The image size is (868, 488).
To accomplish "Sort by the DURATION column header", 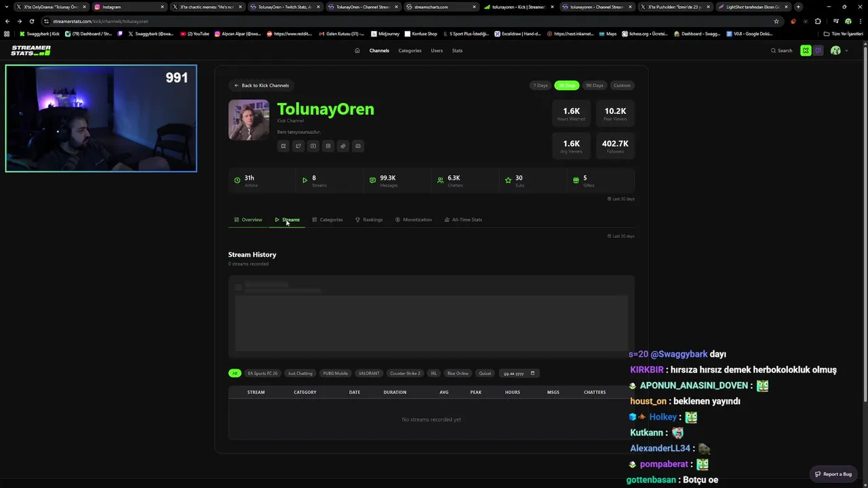I will (395, 392).
